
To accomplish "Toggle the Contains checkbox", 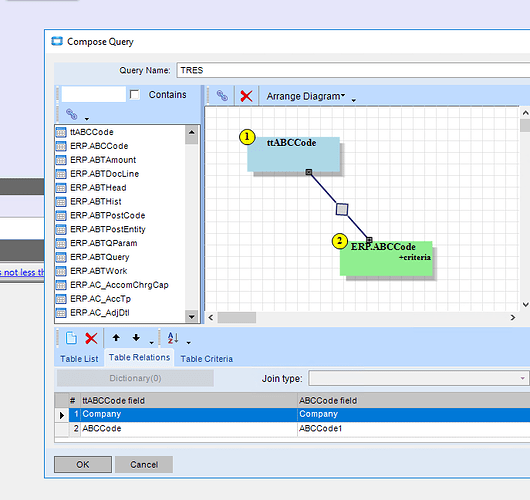I will click(x=135, y=95).
